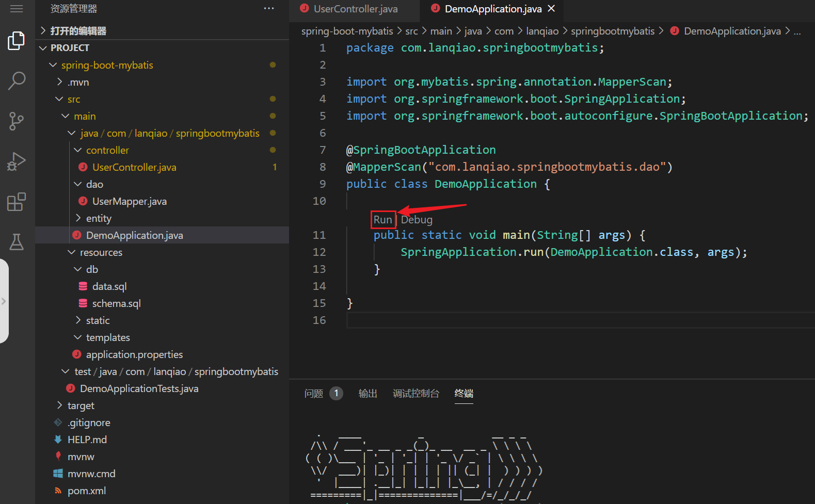Open the Extensions view

coord(17,202)
